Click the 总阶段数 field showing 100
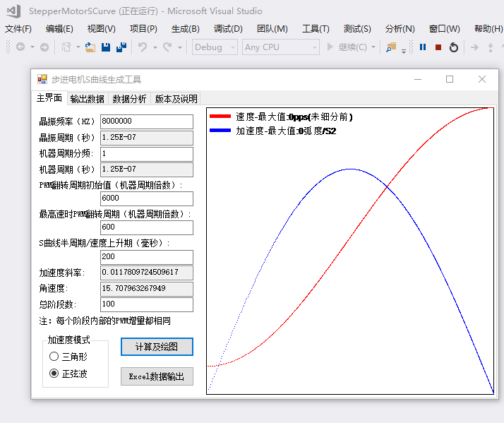 [147, 304]
